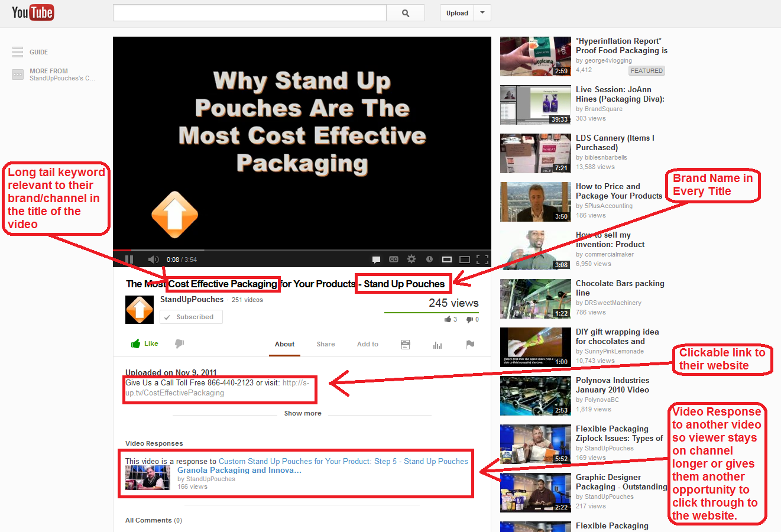Open Granola Packaging and Innova... video response

coord(239,471)
